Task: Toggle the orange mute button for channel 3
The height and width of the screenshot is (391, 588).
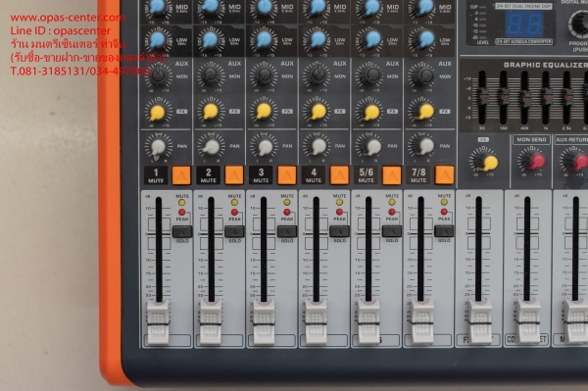Action: coord(286,175)
